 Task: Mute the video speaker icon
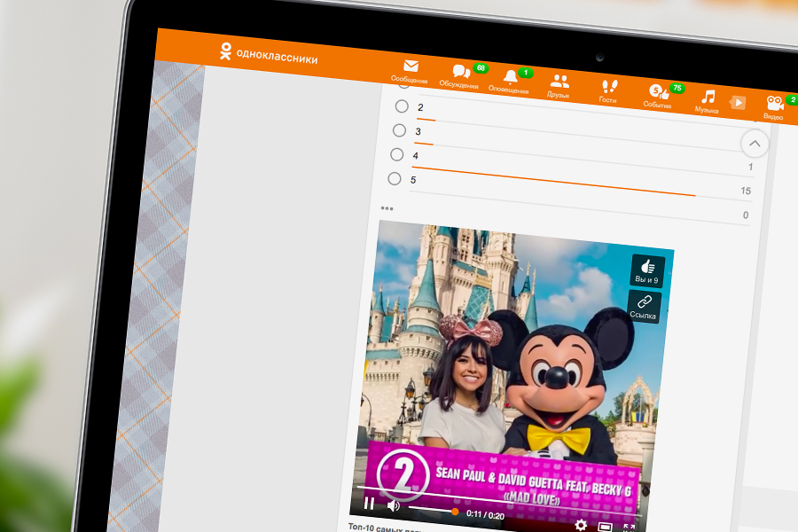tap(393, 505)
